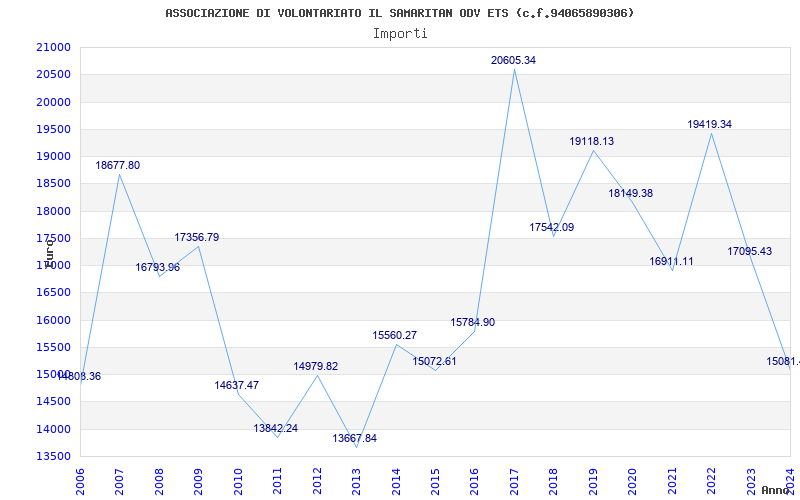Click the 2013 year axis label
The image size is (800, 500).
click(357, 481)
